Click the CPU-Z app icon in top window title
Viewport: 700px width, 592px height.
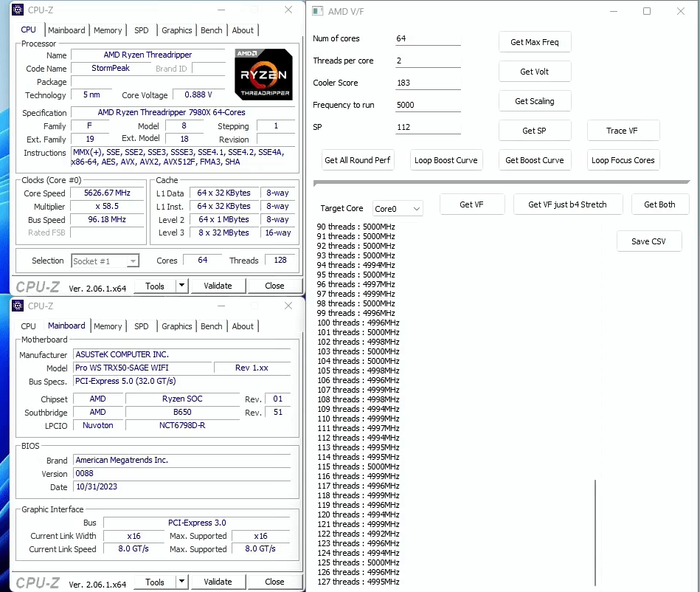pyautogui.click(x=18, y=10)
